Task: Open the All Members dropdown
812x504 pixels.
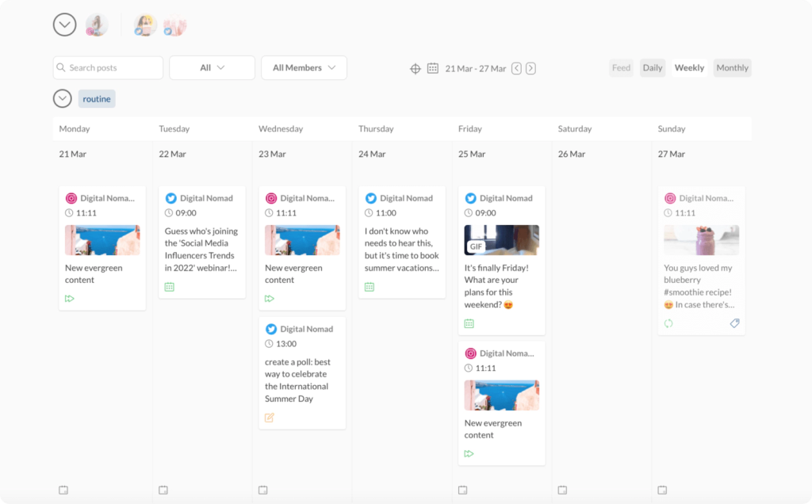Action: point(304,68)
